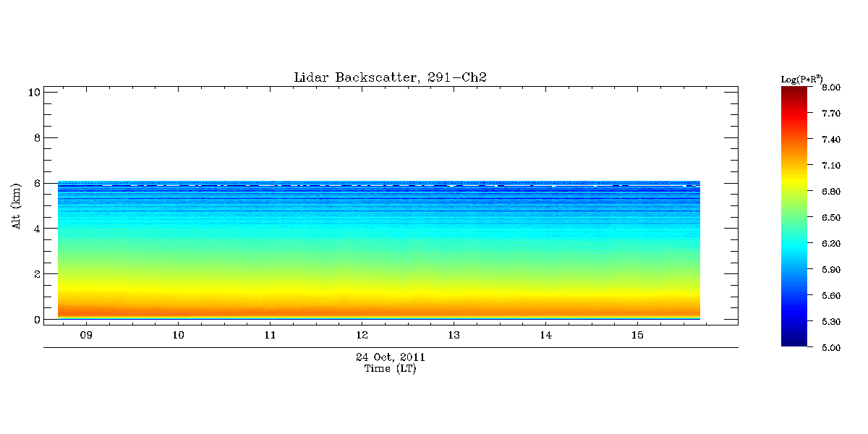The image size is (868, 434).
Task: Click the colorbar value '7.10'
Action: pyautogui.click(x=830, y=166)
